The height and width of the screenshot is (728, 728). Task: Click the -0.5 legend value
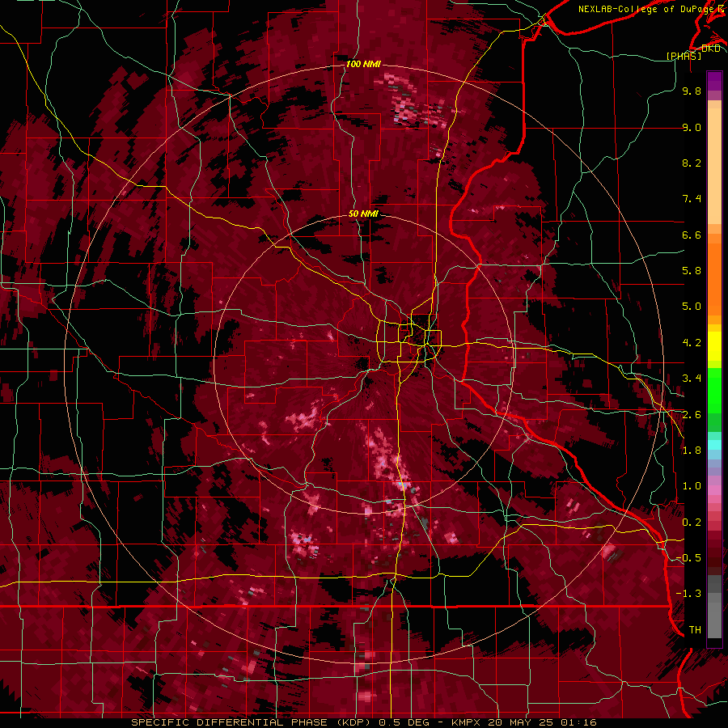pyautogui.click(x=688, y=558)
